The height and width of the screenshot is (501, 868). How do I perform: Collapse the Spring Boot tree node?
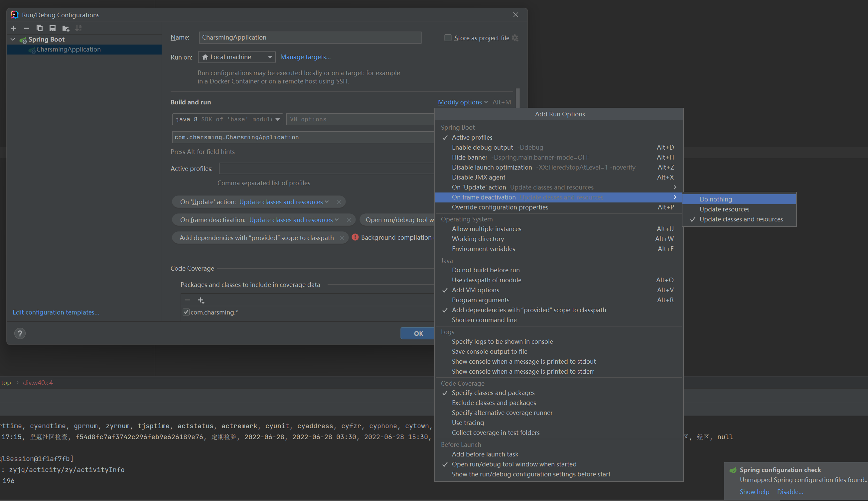[x=13, y=39]
